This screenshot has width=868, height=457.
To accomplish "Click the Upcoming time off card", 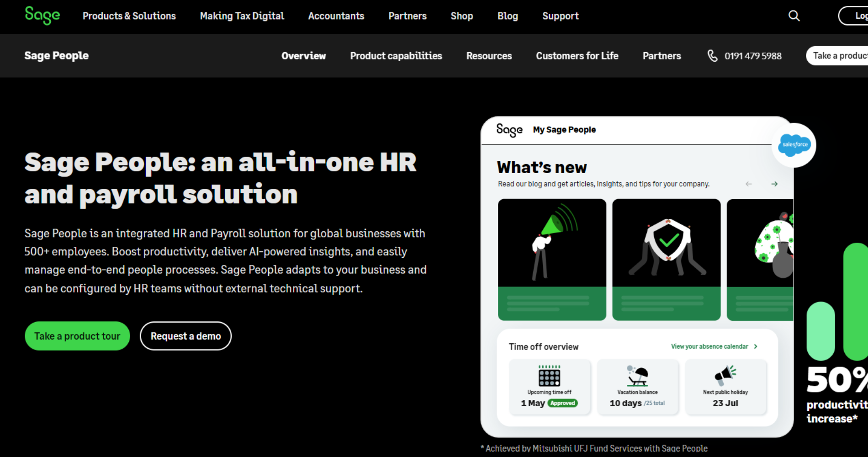I will (x=550, y=387).
